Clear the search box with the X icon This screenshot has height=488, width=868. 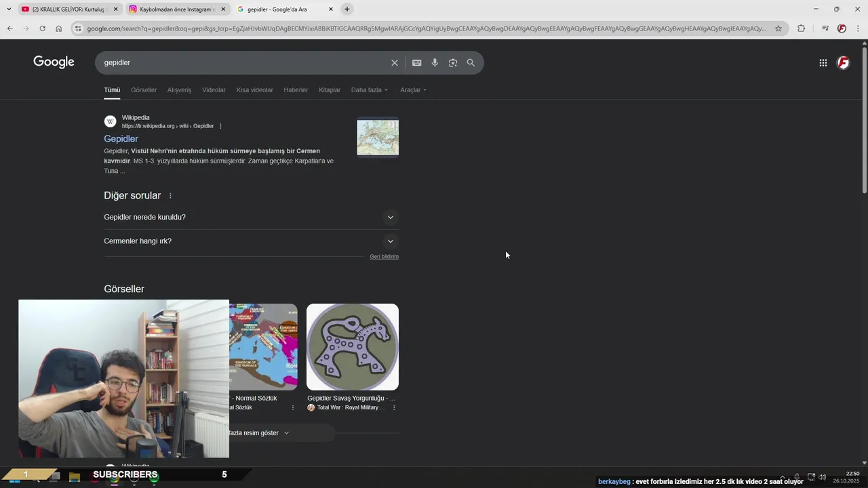395,63
